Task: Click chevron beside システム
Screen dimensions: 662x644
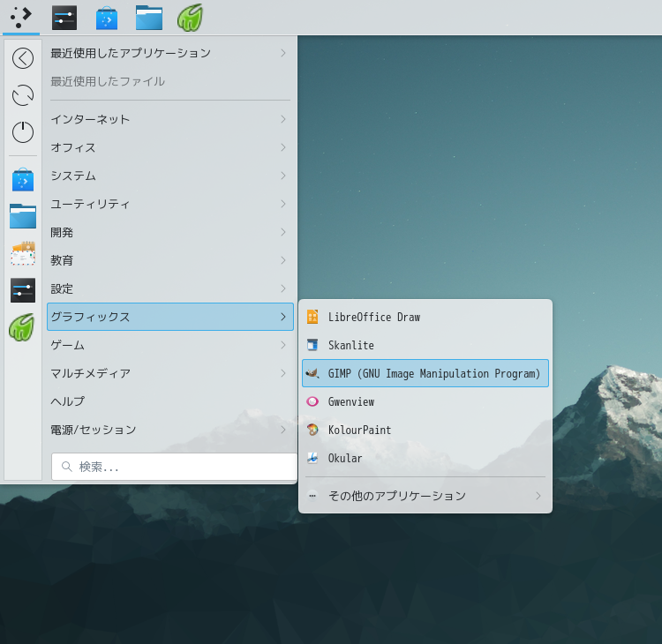Action: click(x=283, y=176)
